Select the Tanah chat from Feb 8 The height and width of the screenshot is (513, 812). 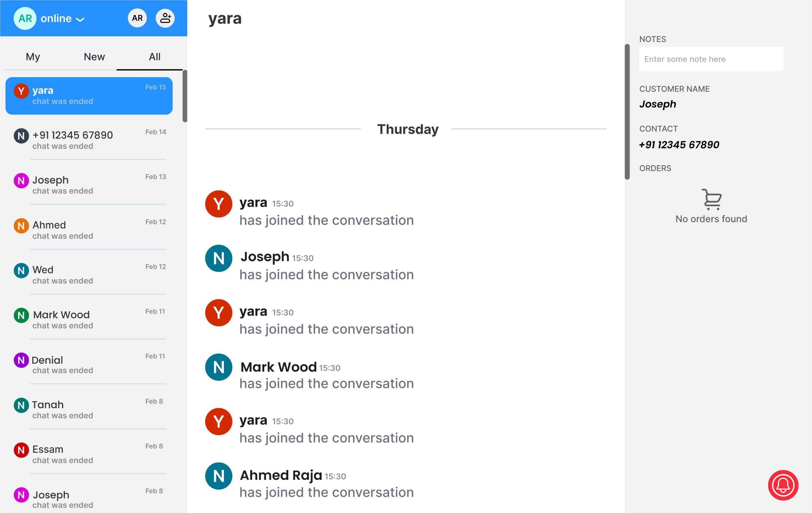click(x=89, y=409)
